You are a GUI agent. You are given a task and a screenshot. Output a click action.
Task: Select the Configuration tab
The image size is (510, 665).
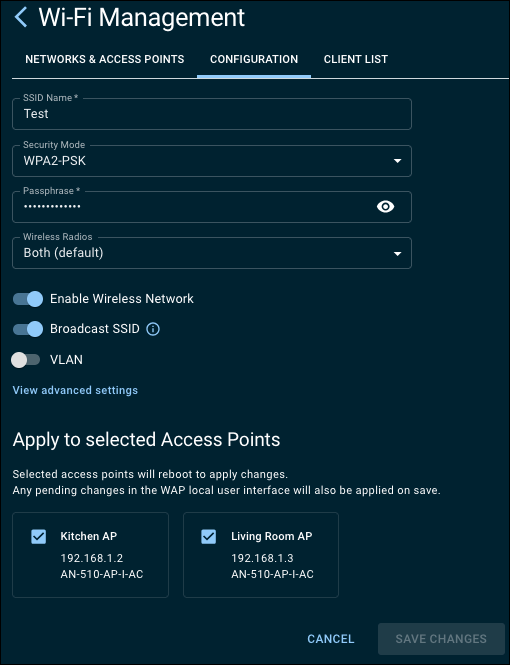click(x=254, y=59)
